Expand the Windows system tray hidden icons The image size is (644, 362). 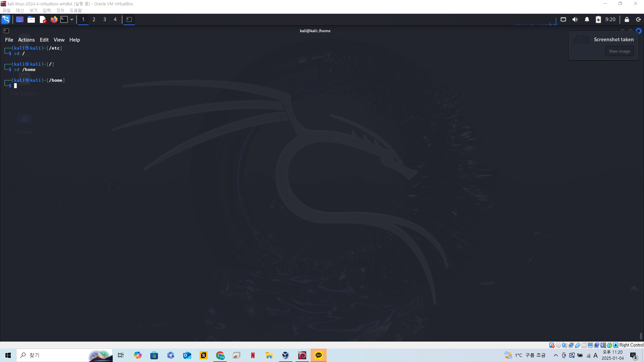coord(555,355)
